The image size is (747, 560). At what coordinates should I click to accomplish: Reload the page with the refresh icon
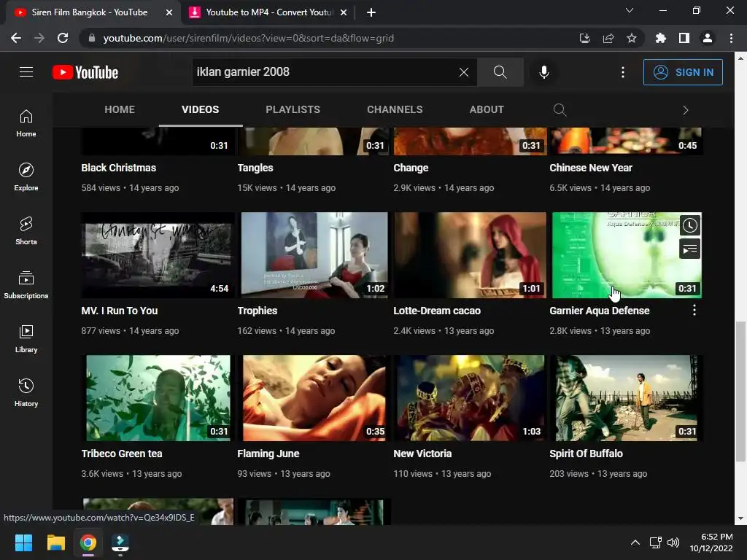(63, 38)
